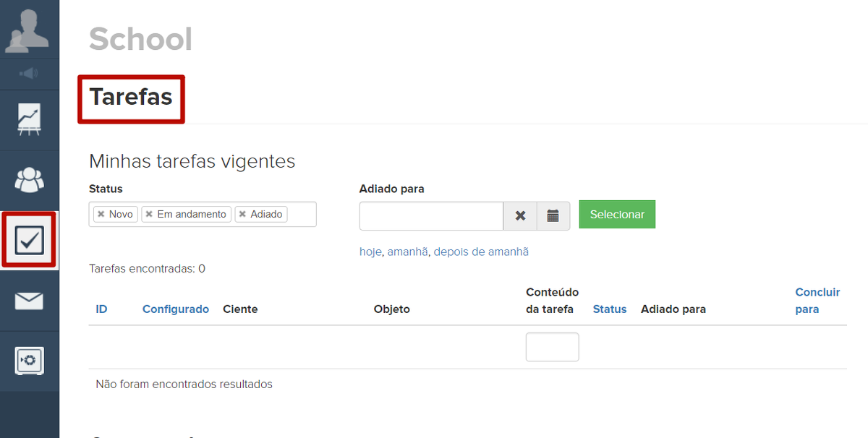Open the calendar date picker icon

click(x=553, y=215)
